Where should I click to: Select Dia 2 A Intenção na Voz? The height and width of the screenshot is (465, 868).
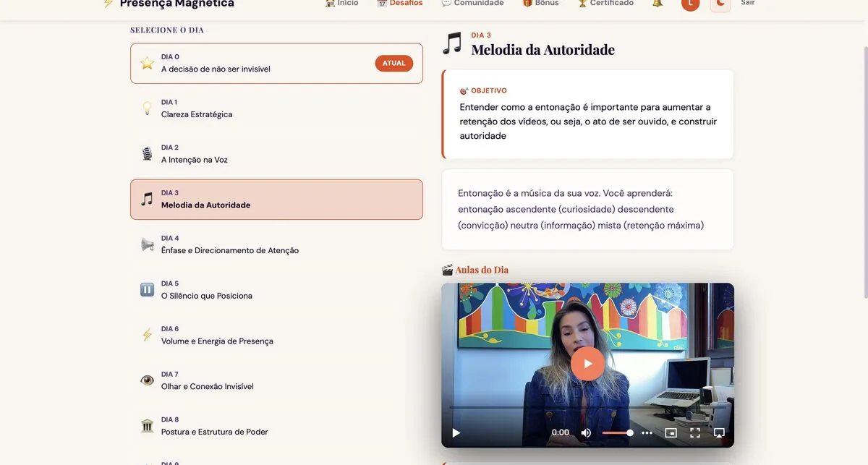[276, 154]
